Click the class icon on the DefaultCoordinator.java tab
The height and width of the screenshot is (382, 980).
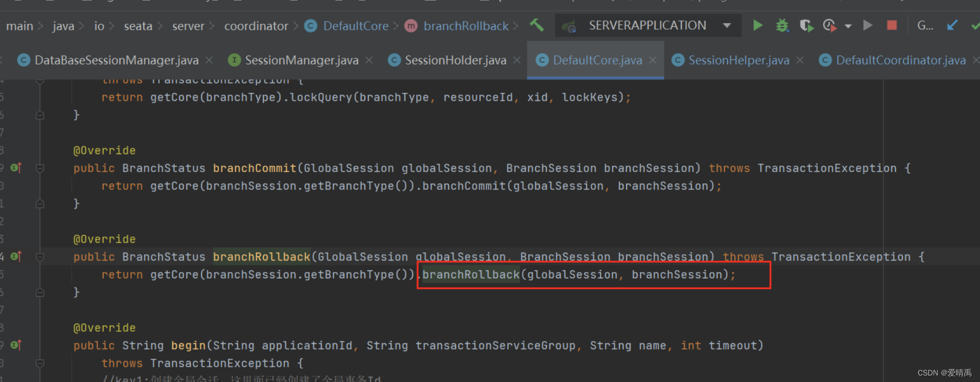point(825,60)
